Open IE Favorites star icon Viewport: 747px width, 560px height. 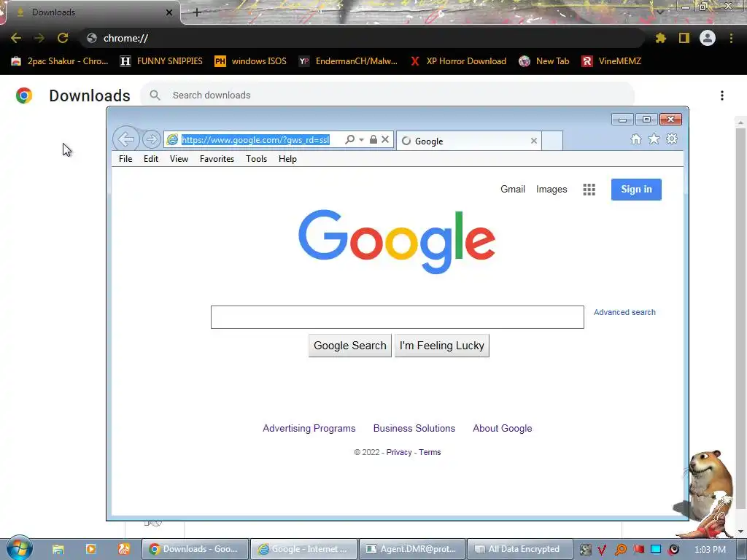[654, 139]
